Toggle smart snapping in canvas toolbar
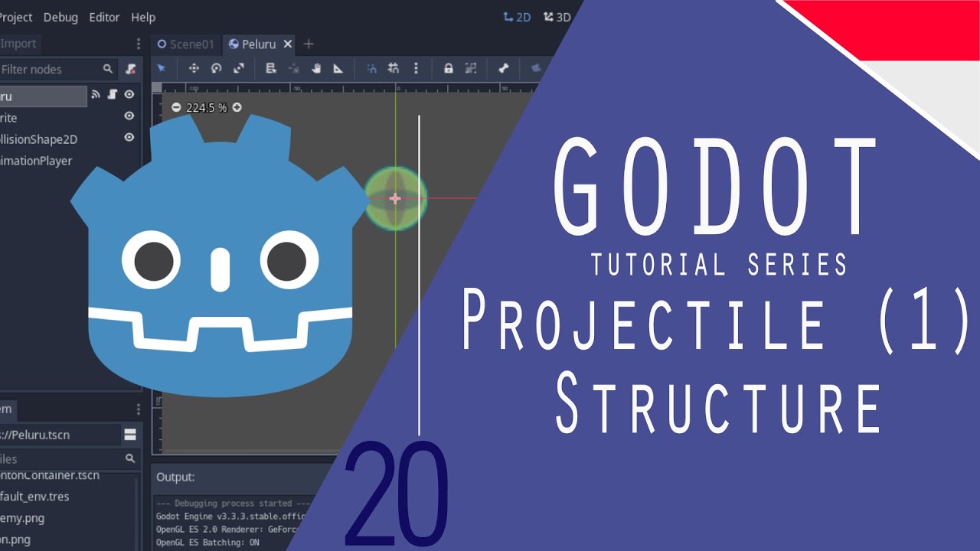 pos(371,68)
